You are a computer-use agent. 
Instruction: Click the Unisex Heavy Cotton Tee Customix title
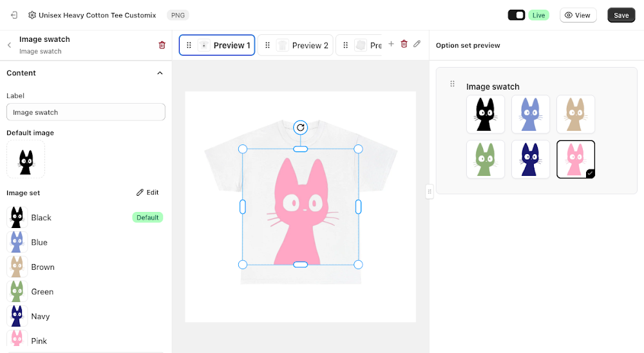97,15
